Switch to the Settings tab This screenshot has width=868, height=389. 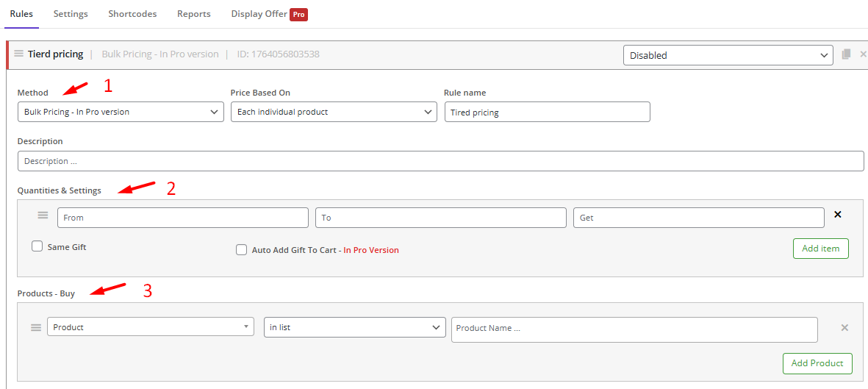71,14
